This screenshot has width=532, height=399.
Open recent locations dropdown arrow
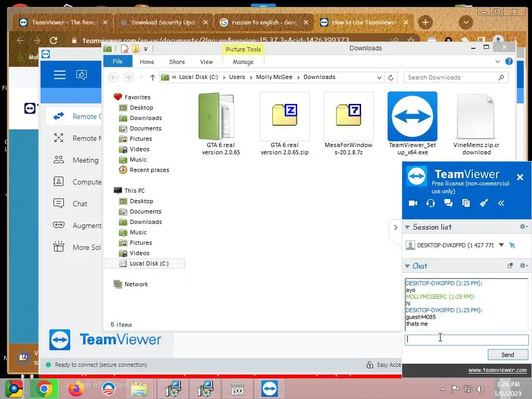tap(141, 77)
